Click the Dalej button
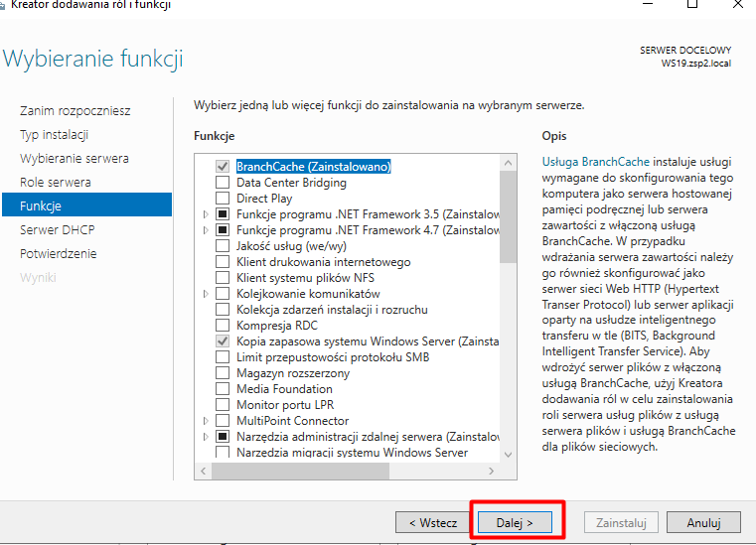756x545 pixels. (x=515, y=522)
